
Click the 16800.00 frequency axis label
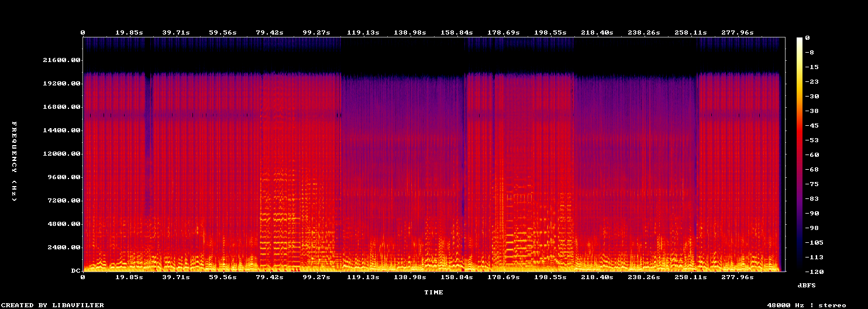coord(62,107)
